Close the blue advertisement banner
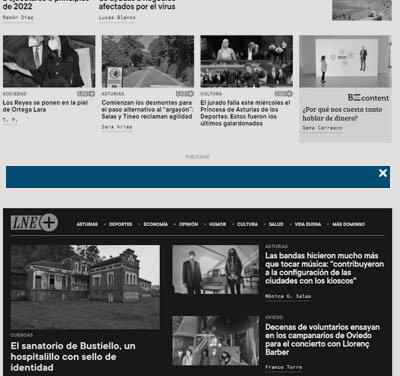Screen dimensions: 400x376 [383, 173]
